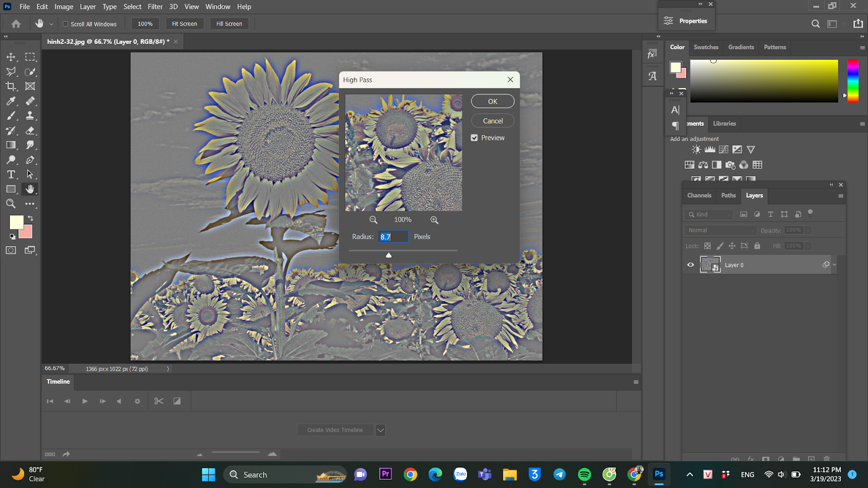Image resolution: width=868 pixels, height=488 pixels.
Task: Open the layer Fill dropdown arrow
Action: (x=808, y=246)
